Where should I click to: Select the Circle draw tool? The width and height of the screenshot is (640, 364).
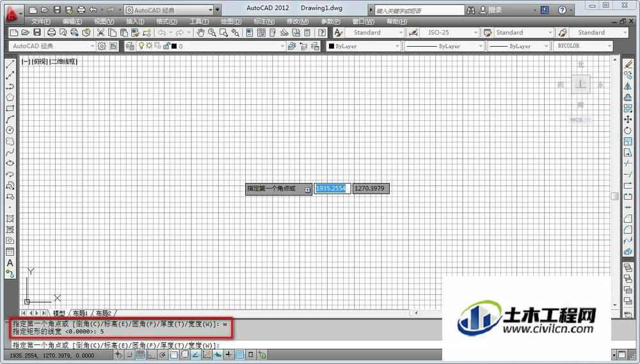tap(10, 130)
